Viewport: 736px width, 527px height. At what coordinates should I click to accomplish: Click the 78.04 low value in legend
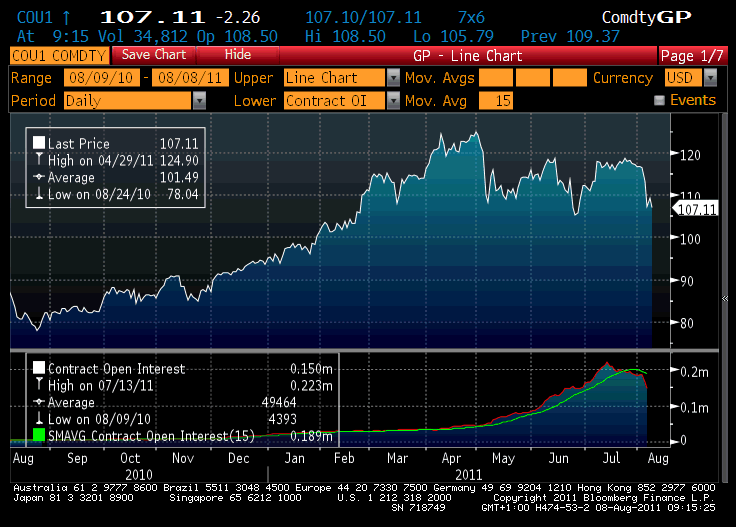tap(183, 194)
